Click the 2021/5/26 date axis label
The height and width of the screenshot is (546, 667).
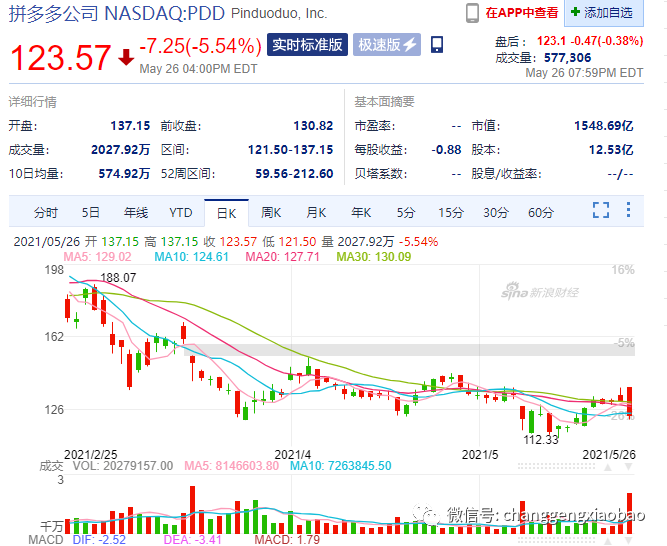click(609, 455)
